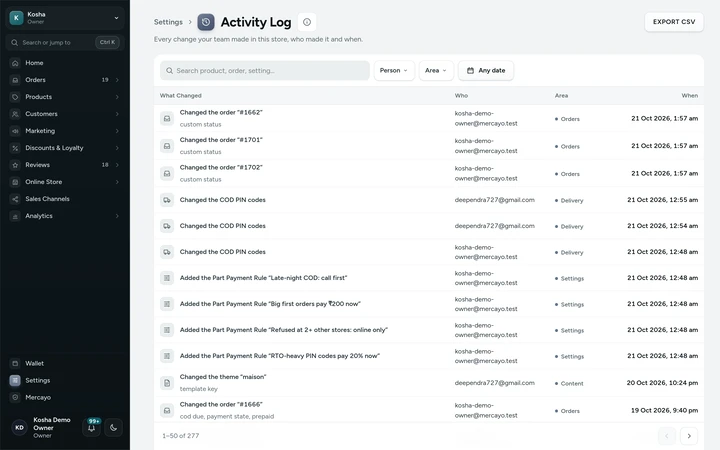Viewport: 720px width, 450px height.
Task: Go to Customers section
Action: click(64, 114)
